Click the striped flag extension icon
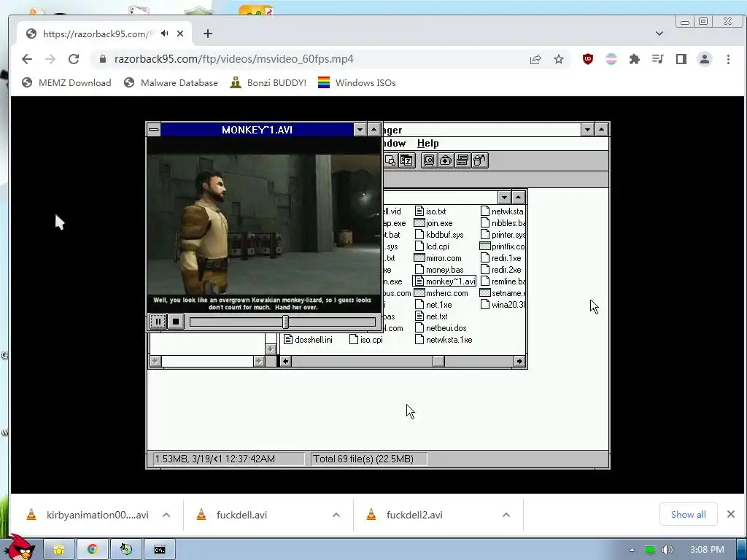This screenshot has height=560, width=747. point(611,59)
